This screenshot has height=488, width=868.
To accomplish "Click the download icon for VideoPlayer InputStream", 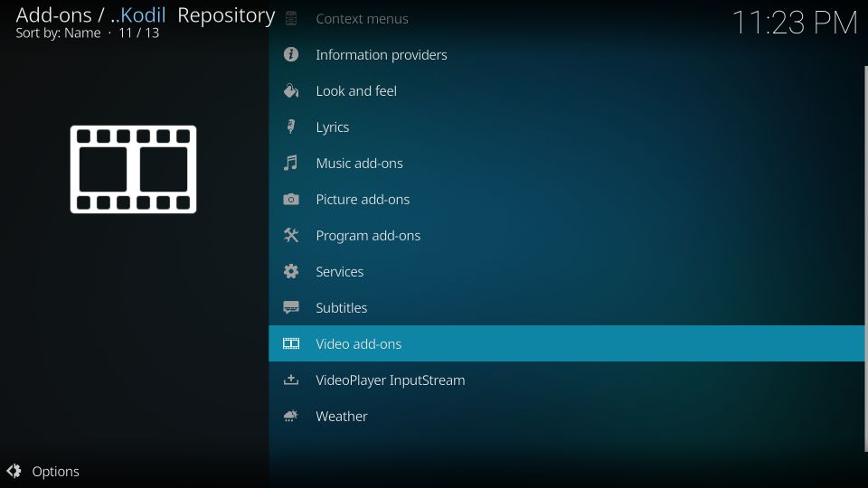I will (290, 380).
